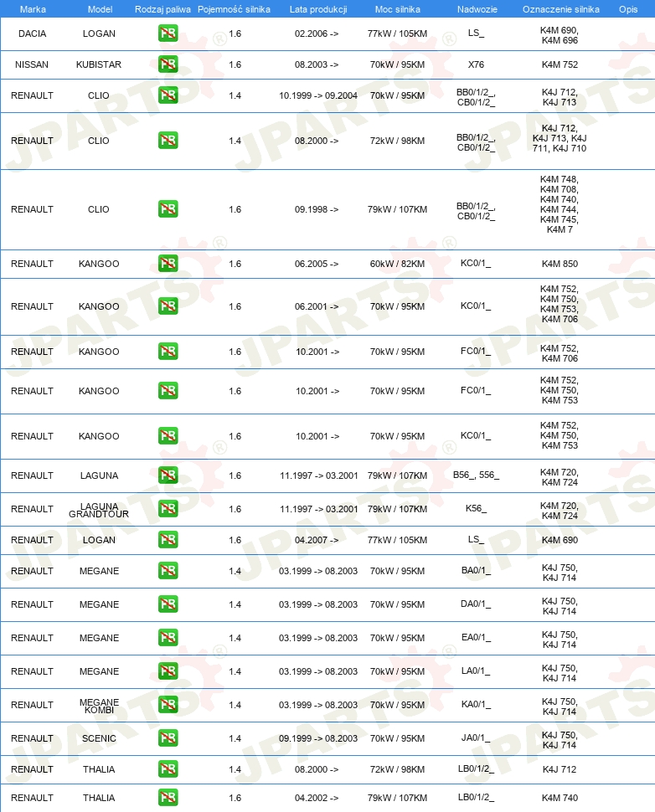Click the KUBISTAR model cell
The width and height of the screenshot is (655, 812).
(x=99, y=64)
